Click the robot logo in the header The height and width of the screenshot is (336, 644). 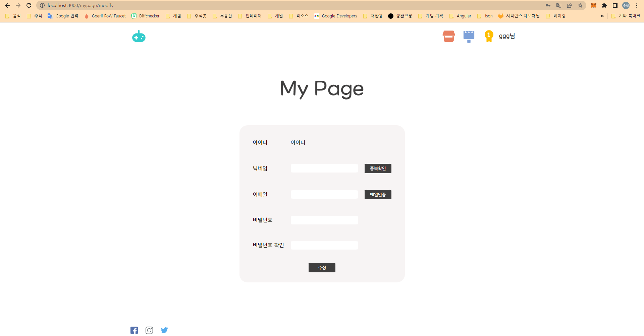tap(139, 36)
